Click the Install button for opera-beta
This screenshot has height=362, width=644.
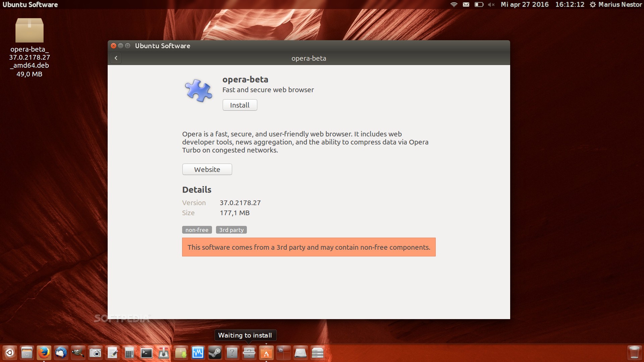[x=240, y=105]
